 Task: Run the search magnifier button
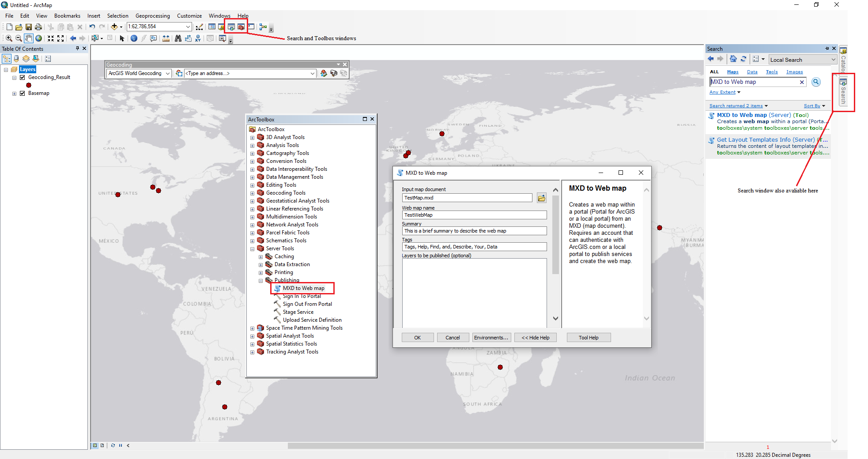point(816,82)
